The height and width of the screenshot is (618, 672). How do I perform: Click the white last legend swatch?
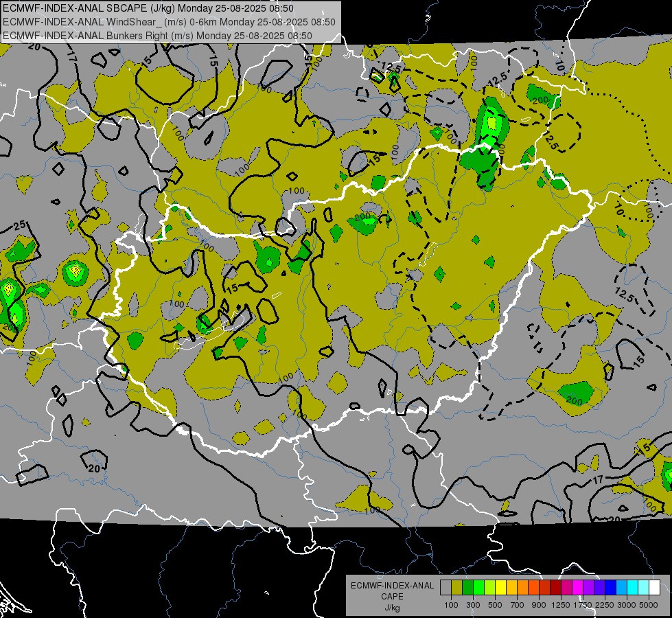tap(654, 588)
